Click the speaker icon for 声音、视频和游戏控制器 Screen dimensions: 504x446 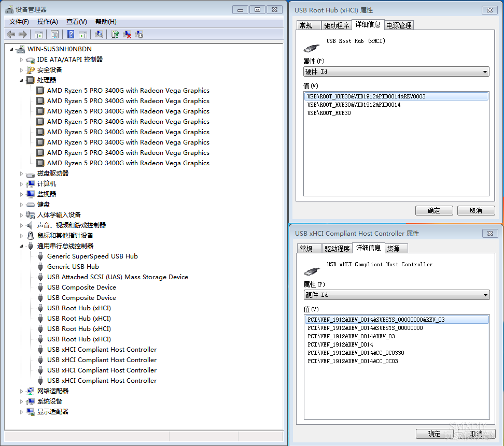click(30, 225)
